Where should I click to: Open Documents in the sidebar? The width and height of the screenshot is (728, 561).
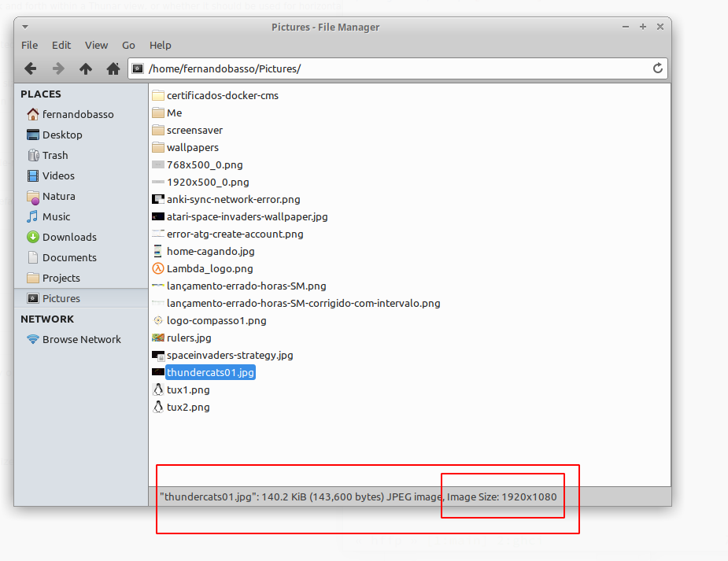[81, 257]
